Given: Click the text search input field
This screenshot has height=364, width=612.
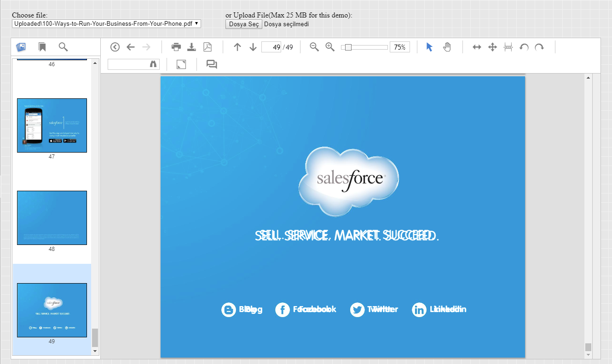Looking at the screenshot, I should click(128, 64).
